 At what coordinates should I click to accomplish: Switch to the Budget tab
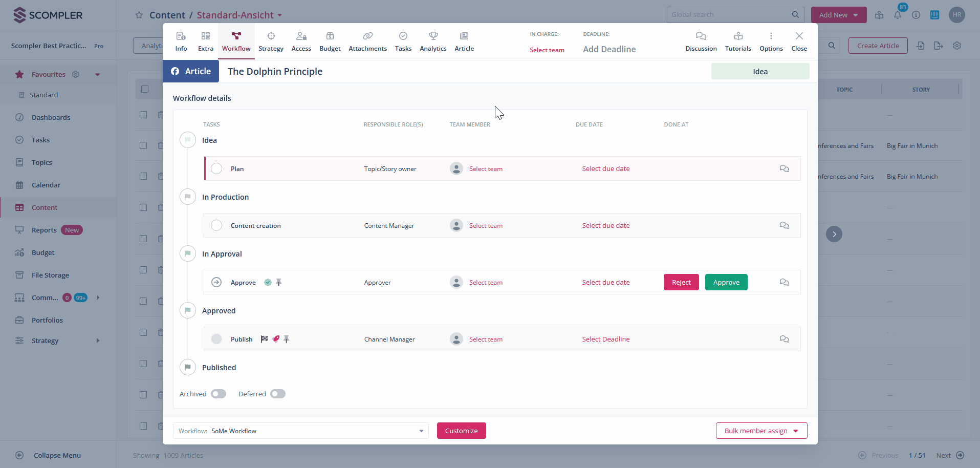(330, 41)
